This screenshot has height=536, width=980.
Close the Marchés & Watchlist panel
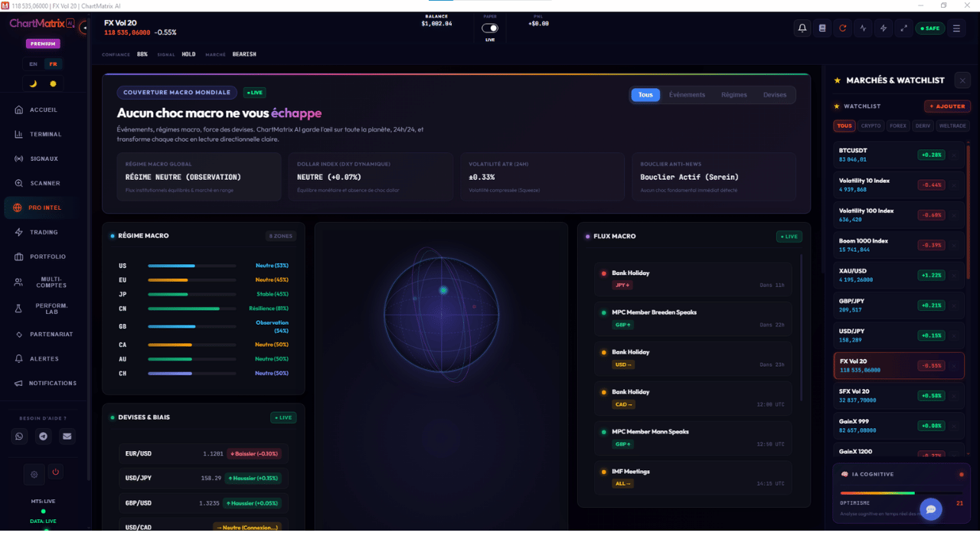click(963, 80)
